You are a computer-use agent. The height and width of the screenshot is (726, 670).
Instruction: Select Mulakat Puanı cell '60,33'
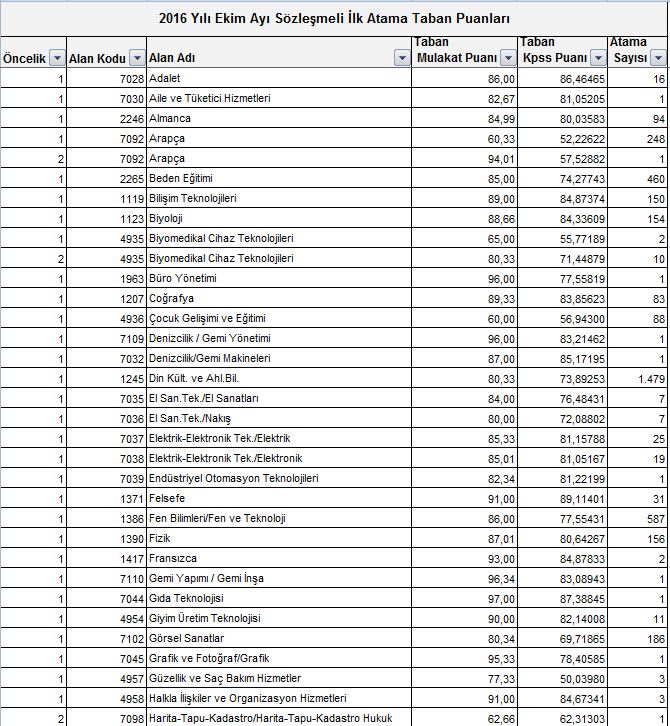(x=464, y=138)
